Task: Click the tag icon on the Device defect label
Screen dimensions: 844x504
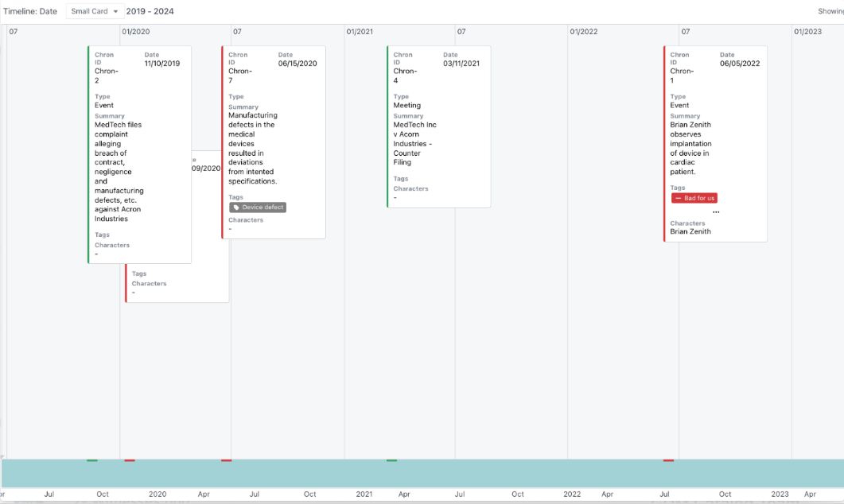Action: point(236,207)
